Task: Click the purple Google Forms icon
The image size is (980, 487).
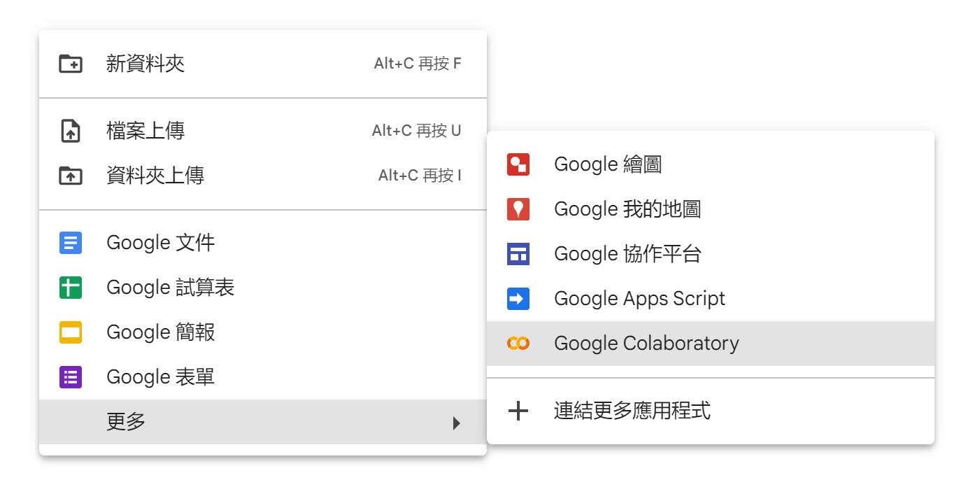Action: tap(71, 377)
